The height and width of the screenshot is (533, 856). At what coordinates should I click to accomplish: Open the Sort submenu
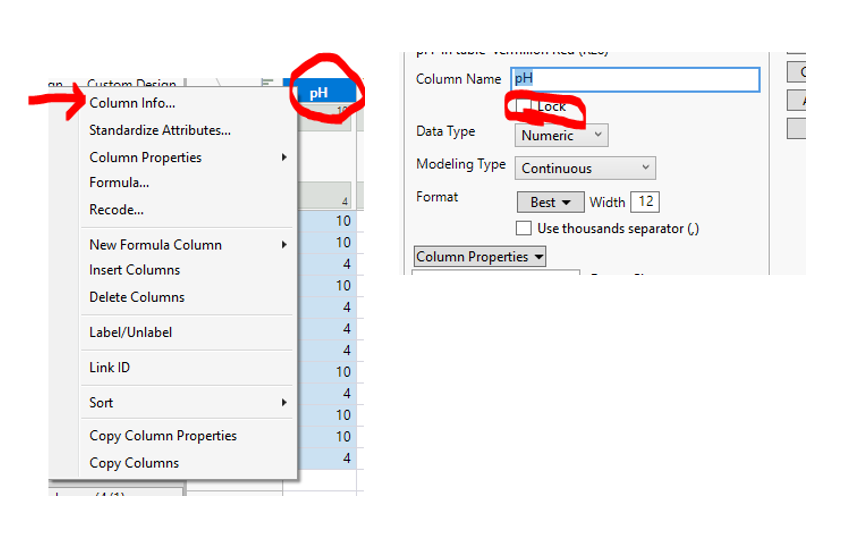pos(101,402)
